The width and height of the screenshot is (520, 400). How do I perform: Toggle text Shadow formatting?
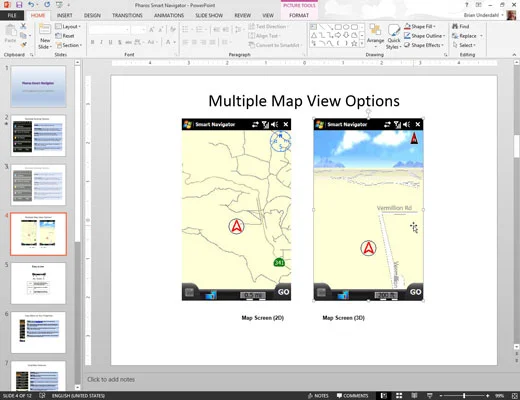click(120, 42)
